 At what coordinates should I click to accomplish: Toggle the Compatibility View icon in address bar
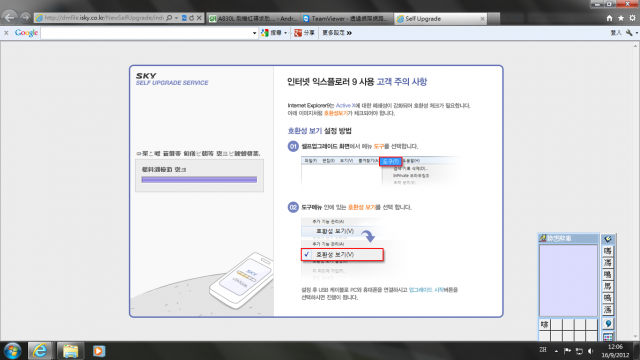click(x=184, y=18)
